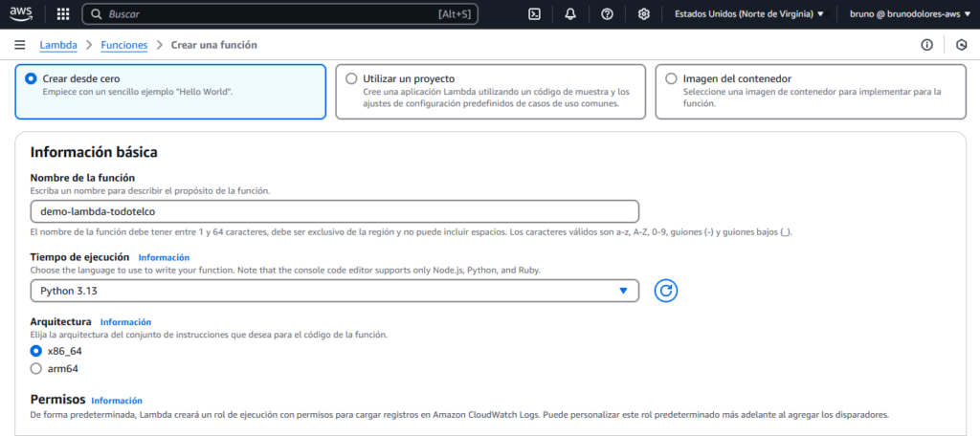
Task: Click the search magnifier icon
Action: tap(97, 14)
